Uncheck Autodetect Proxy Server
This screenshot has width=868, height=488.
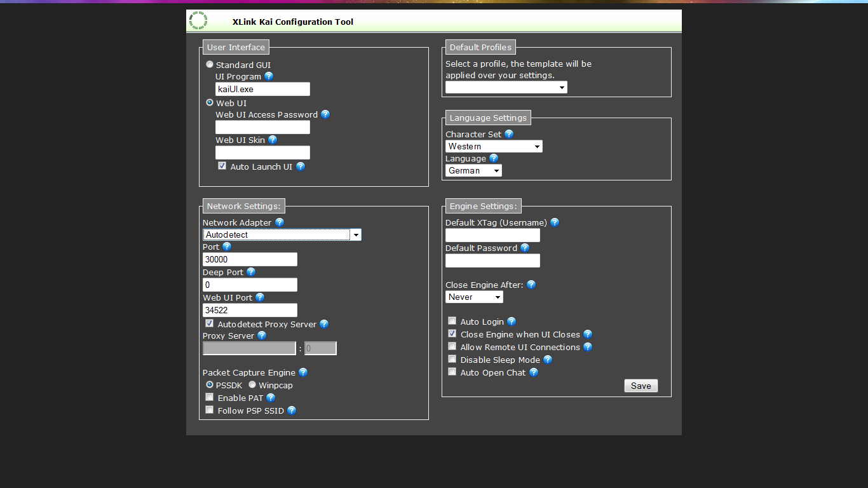tap(209, 323)
